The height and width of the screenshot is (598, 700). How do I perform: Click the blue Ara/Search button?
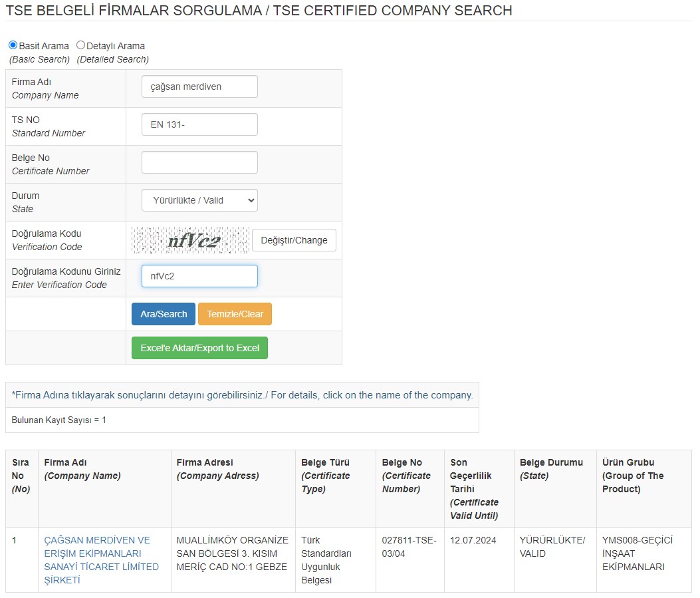[x=164, y=314]
